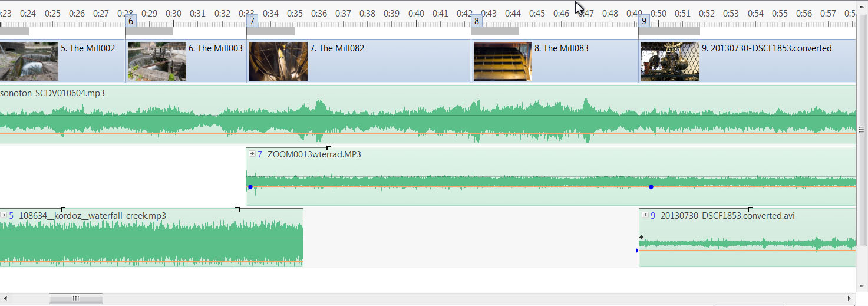
Task: Click the 0:36 mark on the time ruler
Action: coord(319,13)
